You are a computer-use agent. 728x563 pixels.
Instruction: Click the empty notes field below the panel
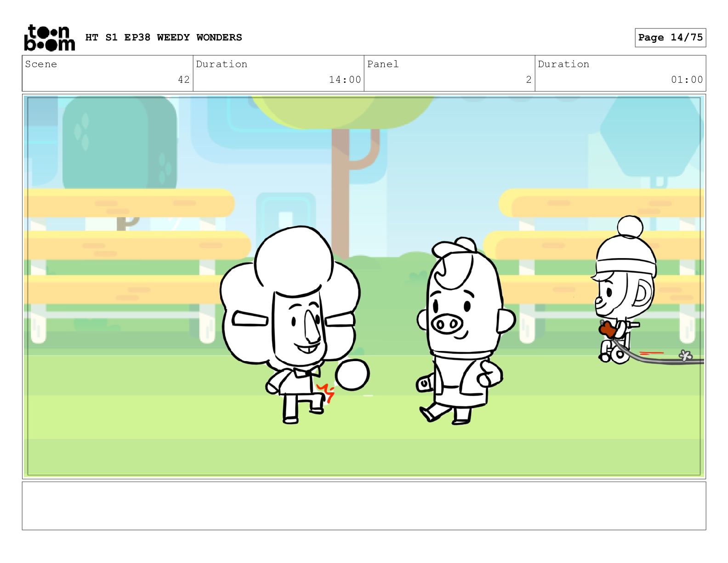[364, 506]
